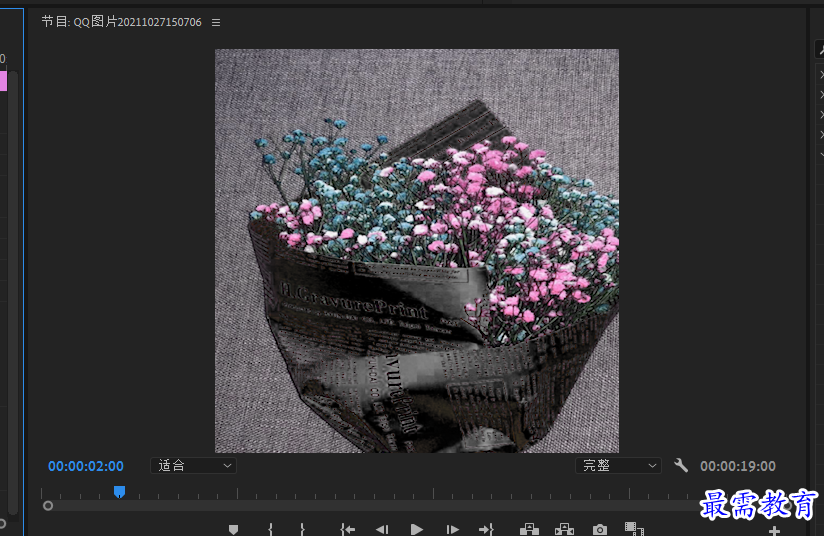This screenshot has height=536, width=824.
Task: Play the sequence with the play button
Action: (x=417, y=529)
